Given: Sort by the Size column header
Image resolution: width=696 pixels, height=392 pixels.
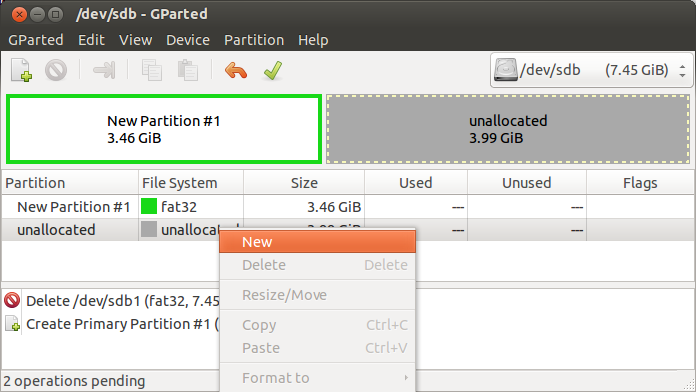Looking at the screenshot, I should click(x=304, y=183).
